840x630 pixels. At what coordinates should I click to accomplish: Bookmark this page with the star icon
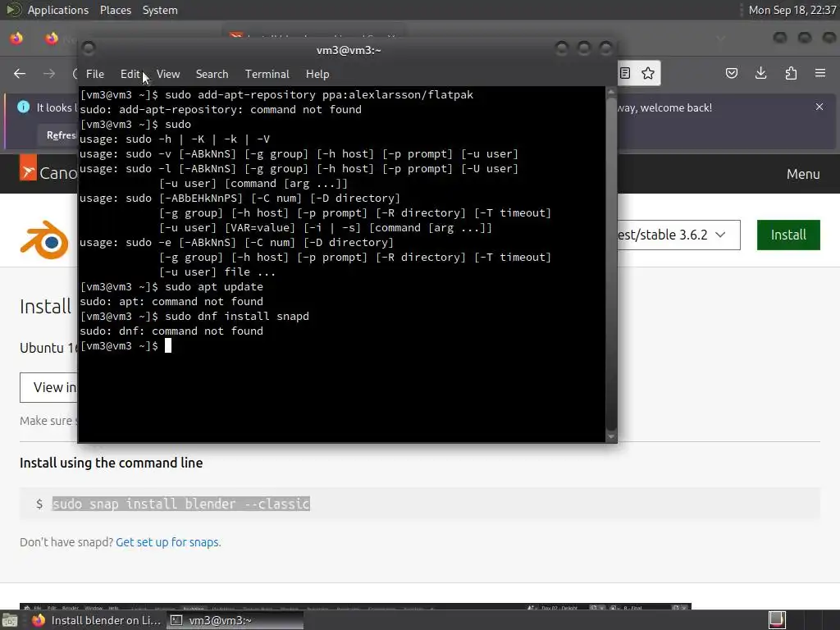(648, 73)
